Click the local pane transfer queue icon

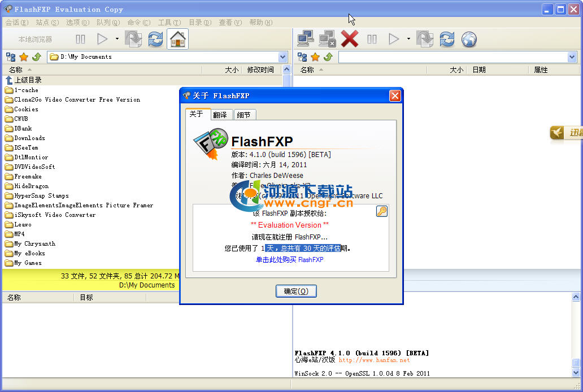pyautogui.click(x=133, y=39)
